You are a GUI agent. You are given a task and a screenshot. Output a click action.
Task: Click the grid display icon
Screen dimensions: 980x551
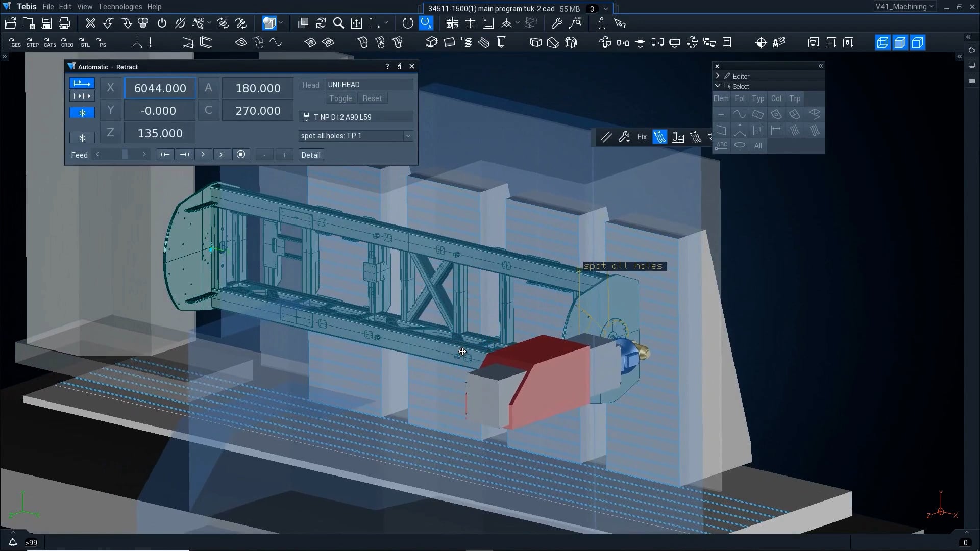470,23
